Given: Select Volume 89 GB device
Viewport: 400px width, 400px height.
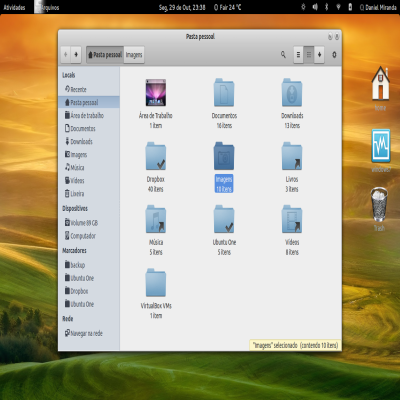Looking at the screenshot, I should click(x=89, y=223).
